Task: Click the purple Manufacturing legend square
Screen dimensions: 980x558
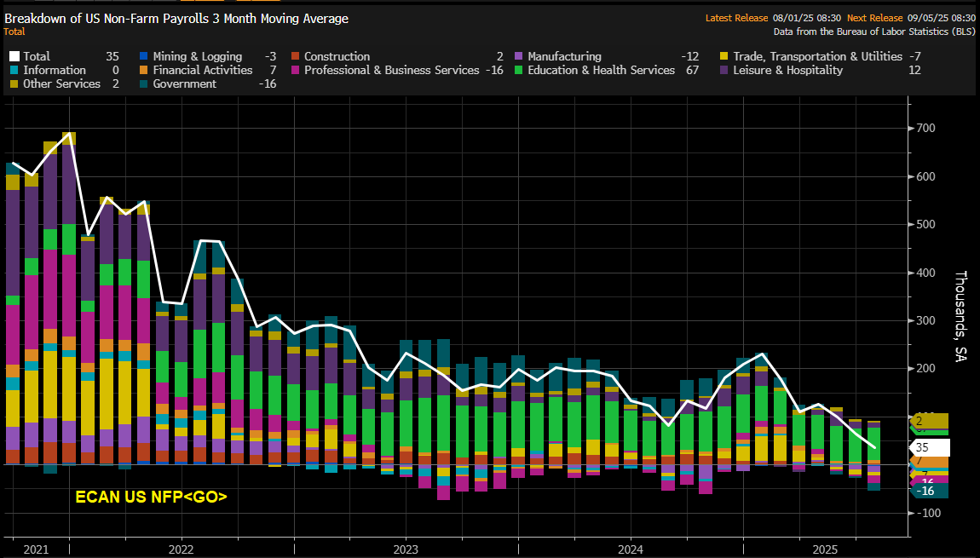Action: click(518, 56)
